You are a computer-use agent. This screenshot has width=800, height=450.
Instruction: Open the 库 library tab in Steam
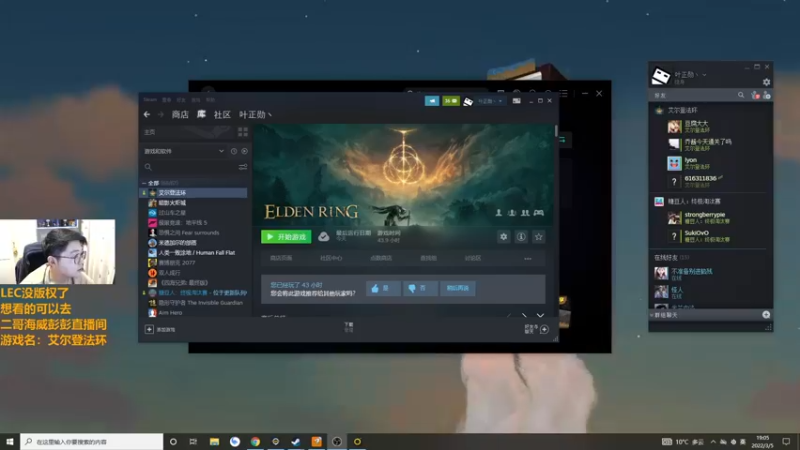pyautogui.click(x=202, y=114)
